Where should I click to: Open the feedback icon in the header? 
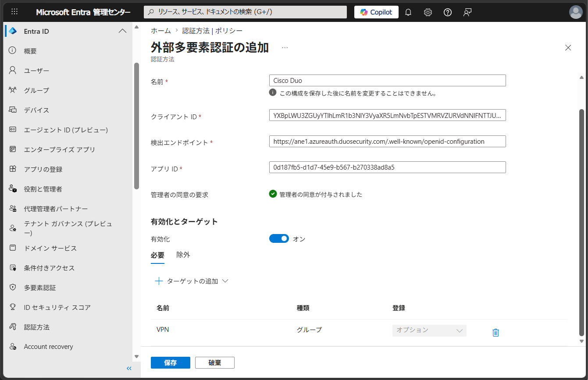click(467, 12)
